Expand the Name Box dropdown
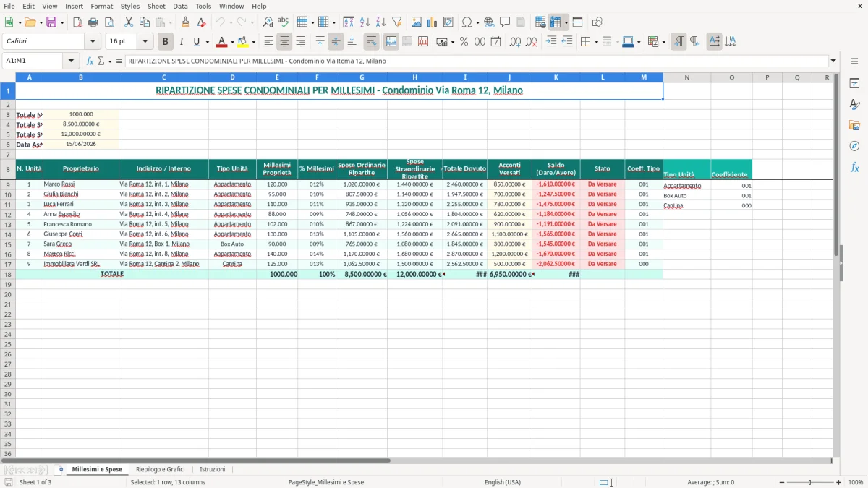Screen dimensions: 868x488 coord(71,61)
